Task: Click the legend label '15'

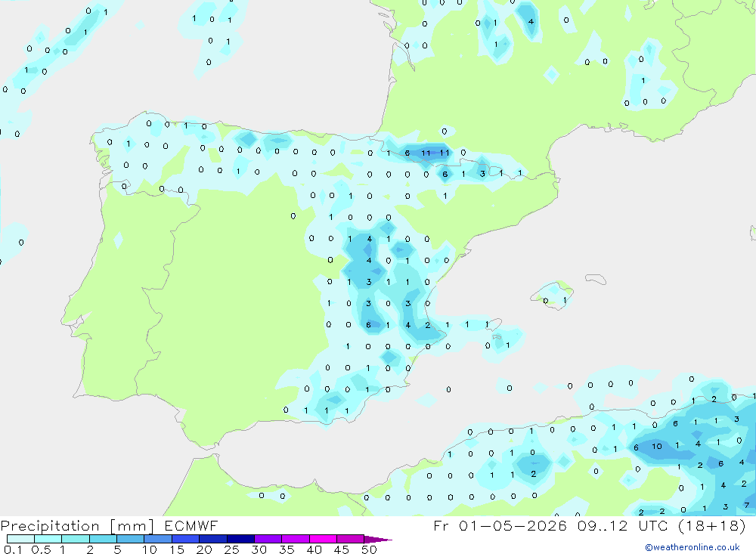Action: 177,549
